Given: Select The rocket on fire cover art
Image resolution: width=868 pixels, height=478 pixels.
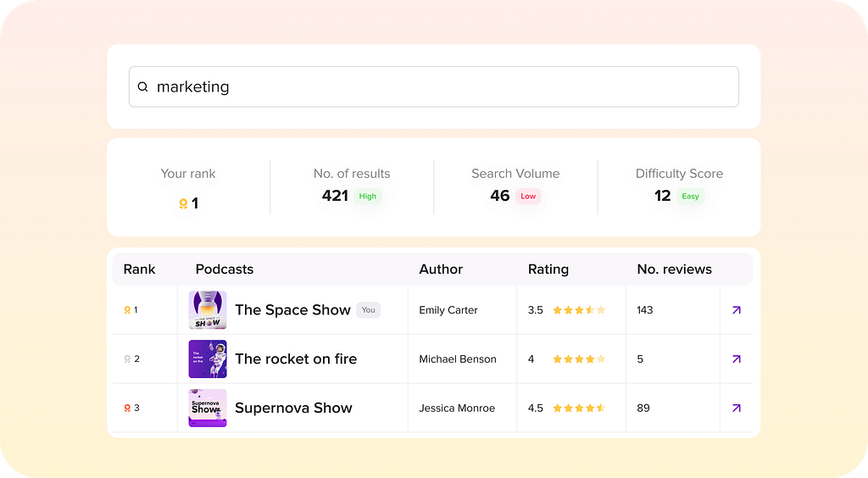Looking at the screenshot, I should point(208,359).
